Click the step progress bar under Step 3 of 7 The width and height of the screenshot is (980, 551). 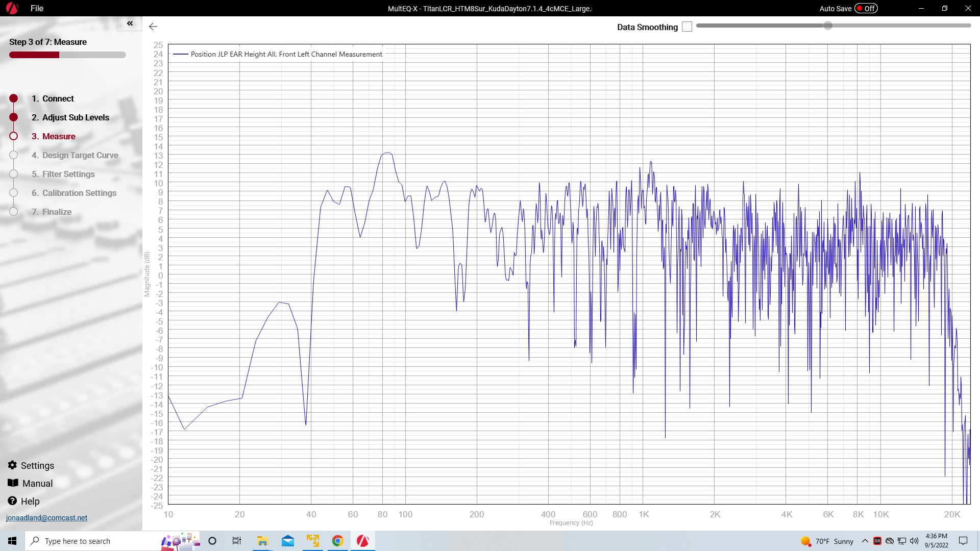(67, 55)
